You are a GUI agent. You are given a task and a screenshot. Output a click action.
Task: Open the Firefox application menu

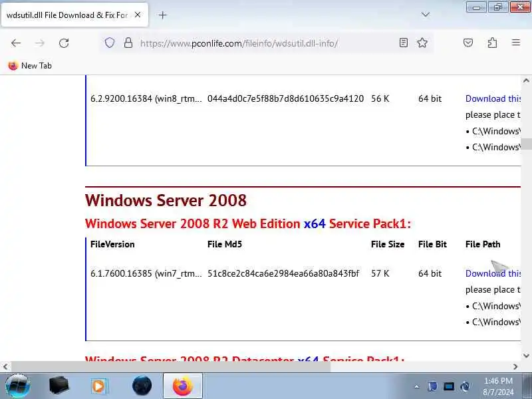[516, 43]
